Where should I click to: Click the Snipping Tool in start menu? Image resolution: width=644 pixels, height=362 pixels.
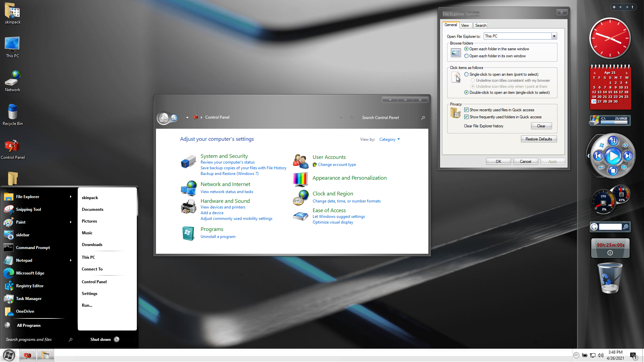click(x=29, y=209)
